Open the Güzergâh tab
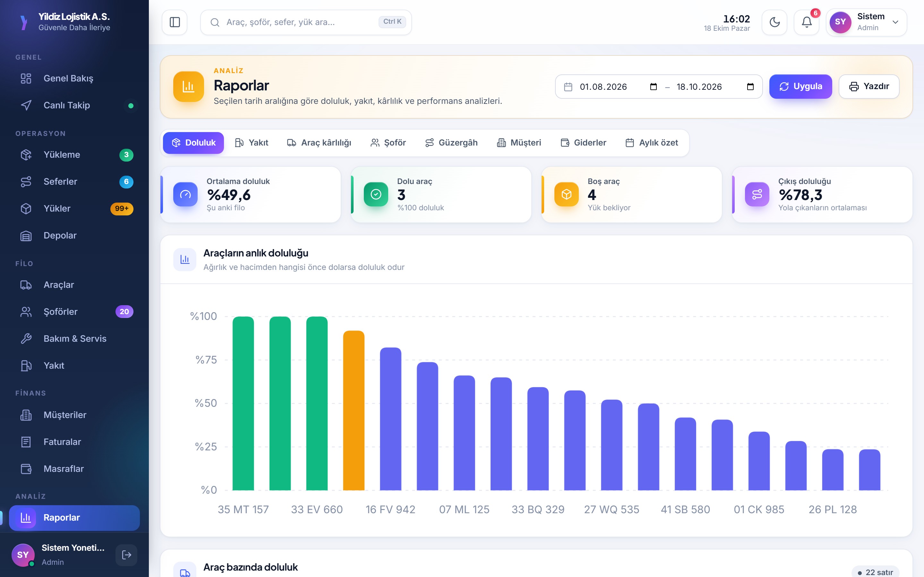Image resolution: width=924 pixels, height=577 pixels. point(451,143)
